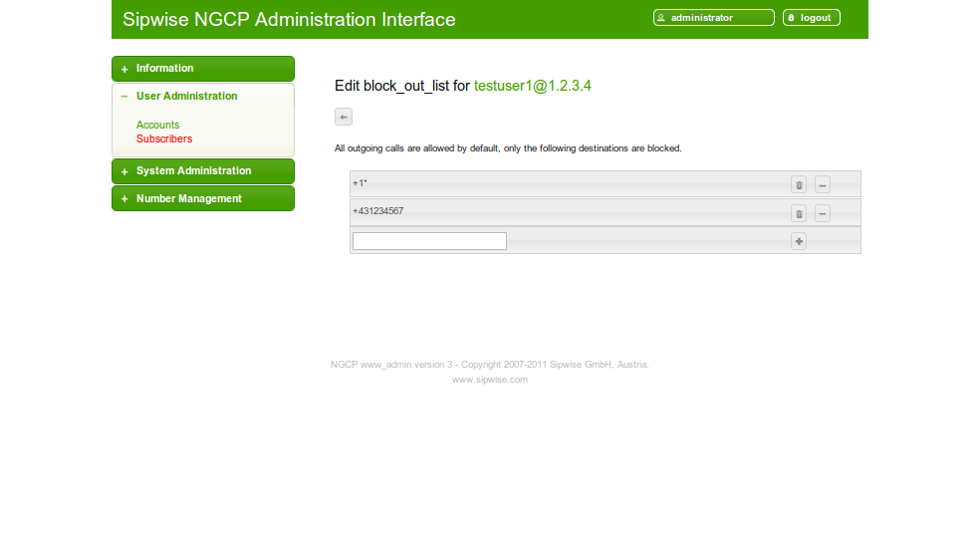
Task: Open the Subscribers page
Action: 164,139
